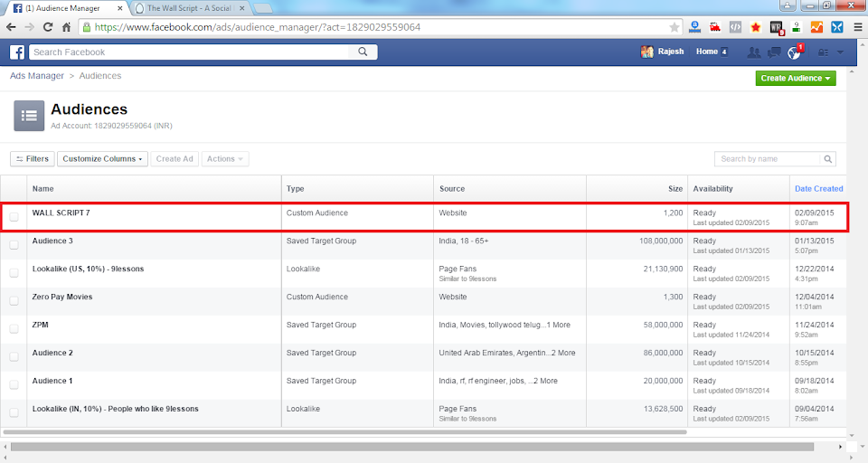Click the code brackets extension icon
Image resolution: width=868 pixels, height=463 pixels.
(735, 26)
